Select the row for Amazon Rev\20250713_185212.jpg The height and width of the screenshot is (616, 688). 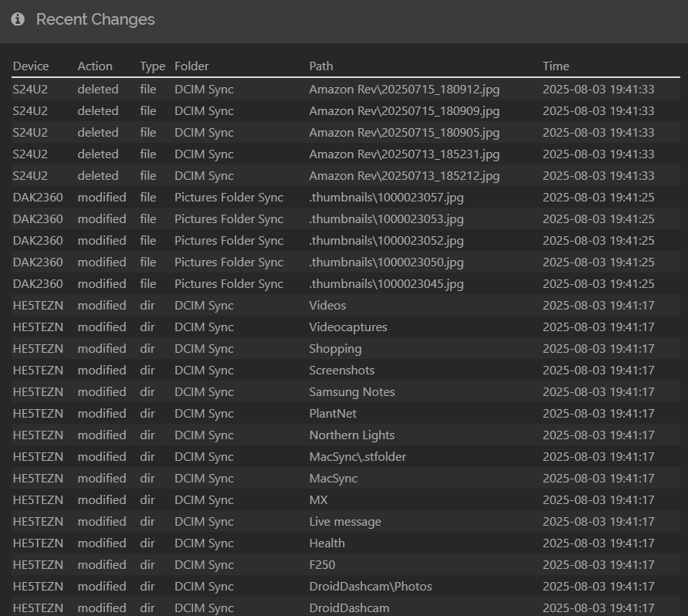point(346,175)
